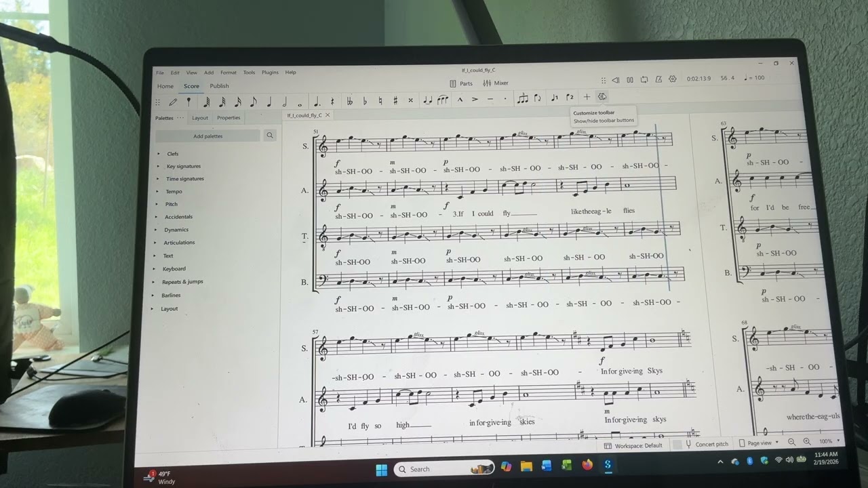868x488 pixels.
Task: Open the Layout panel tab
Action: tap(200, 118)
